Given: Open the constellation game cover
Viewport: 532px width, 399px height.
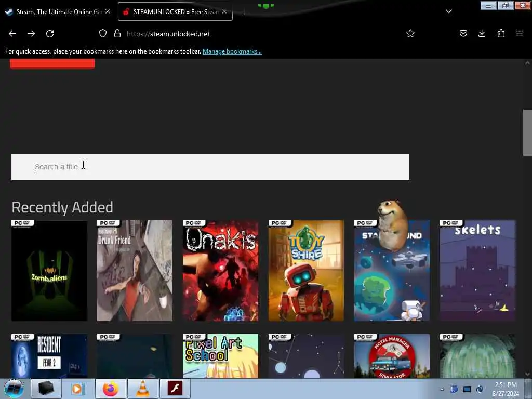Looking at the screenshot, I should (x=306, y=356).
